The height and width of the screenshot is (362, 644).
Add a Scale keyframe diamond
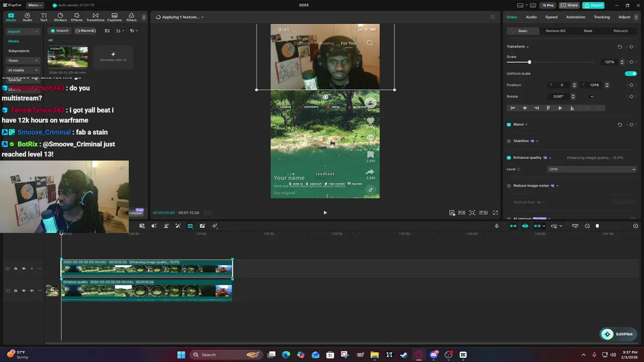pos(631,62)
